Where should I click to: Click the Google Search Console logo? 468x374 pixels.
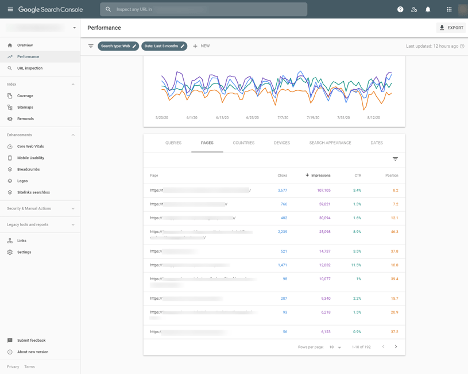tap(50, 9)
